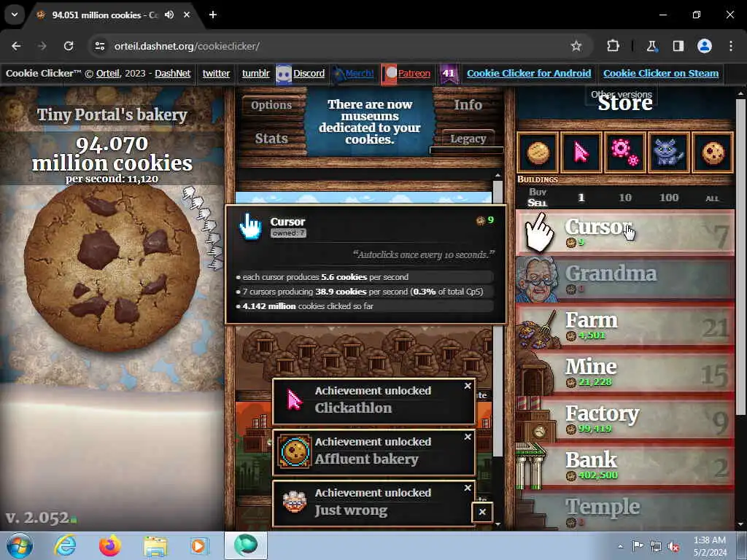View site information icon in address bar
Image resolution: width=747 pixels, height=560 pixels.
[99, 46]
